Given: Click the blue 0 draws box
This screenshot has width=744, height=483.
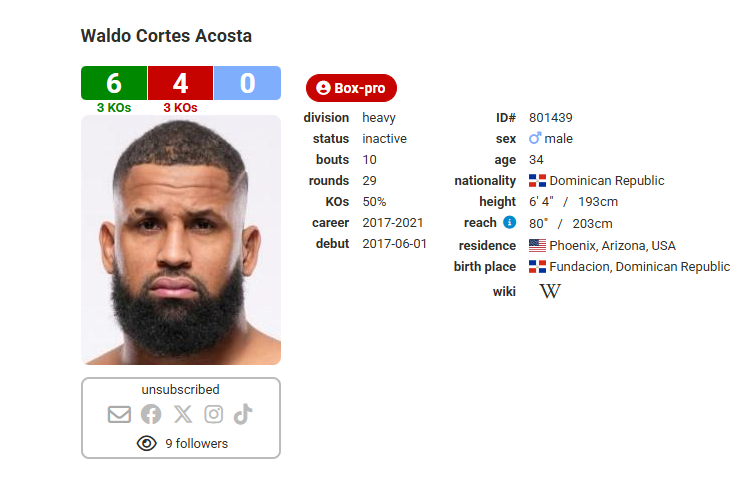Looking at the screenshot, I should pos(247,83).
